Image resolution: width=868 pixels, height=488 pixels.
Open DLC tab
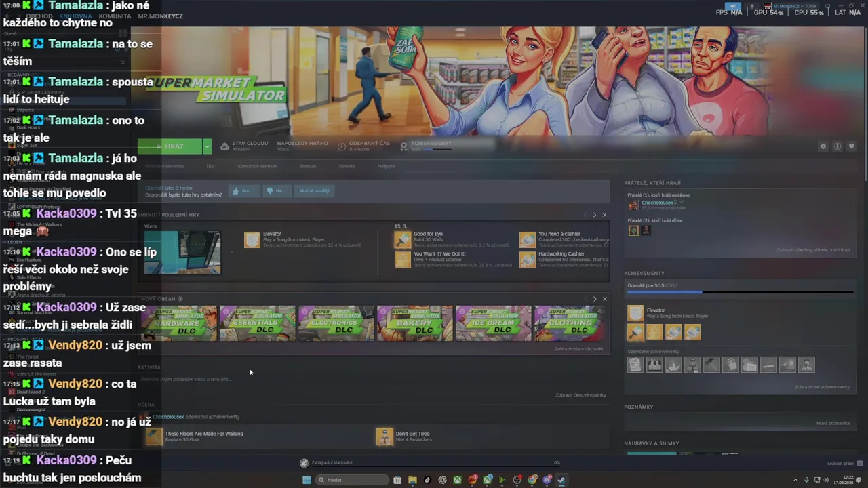[210, 166]
